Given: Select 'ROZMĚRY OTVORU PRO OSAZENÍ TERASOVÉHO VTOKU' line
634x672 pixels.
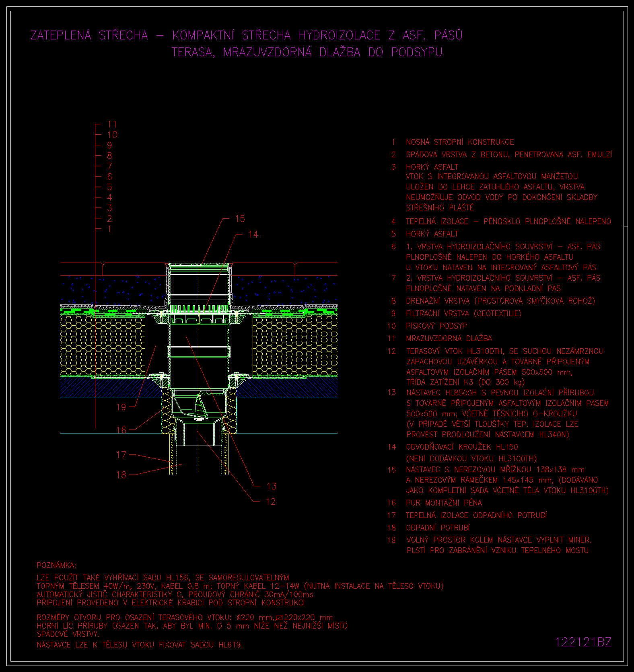Looking at the screenshot, I should coord(185,617).
